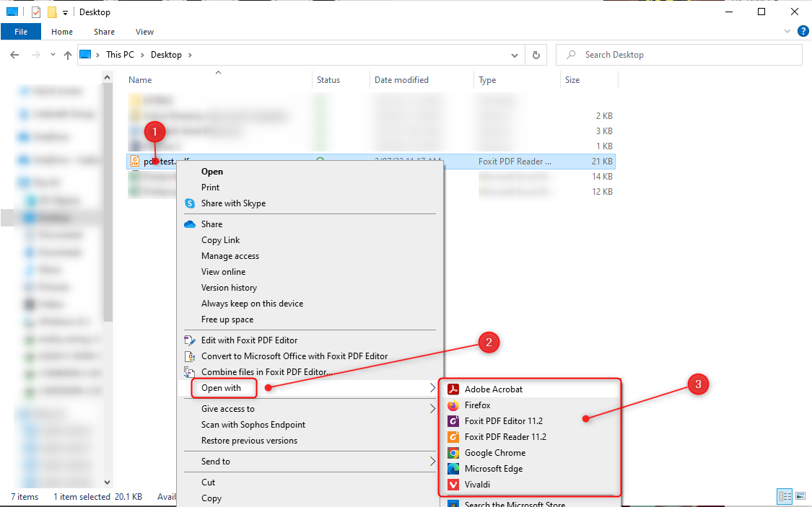Switch to the View ribbon tab

[144, 32]
